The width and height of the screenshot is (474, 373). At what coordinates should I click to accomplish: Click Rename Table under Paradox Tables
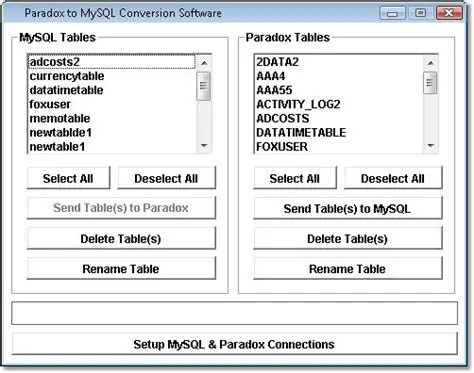348,268
